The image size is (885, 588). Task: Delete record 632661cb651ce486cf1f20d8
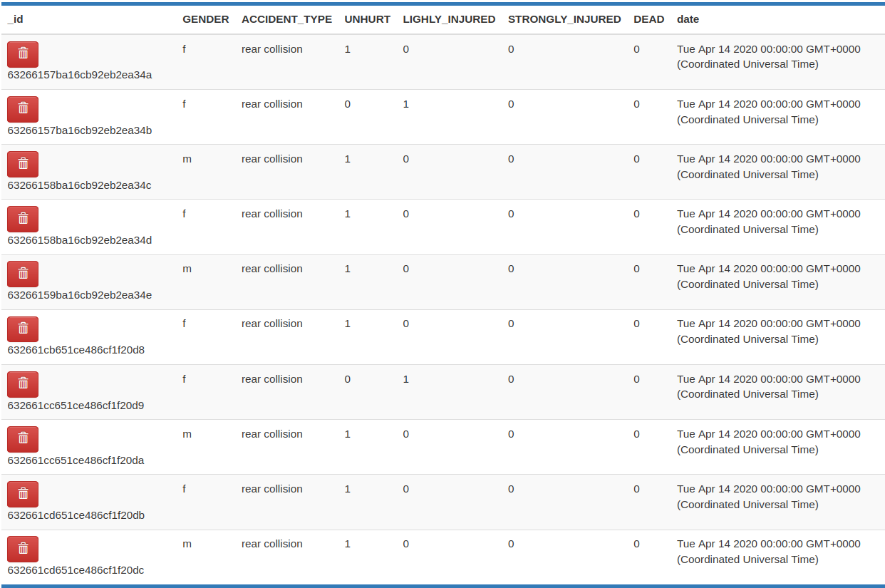[x=23, y=329]
